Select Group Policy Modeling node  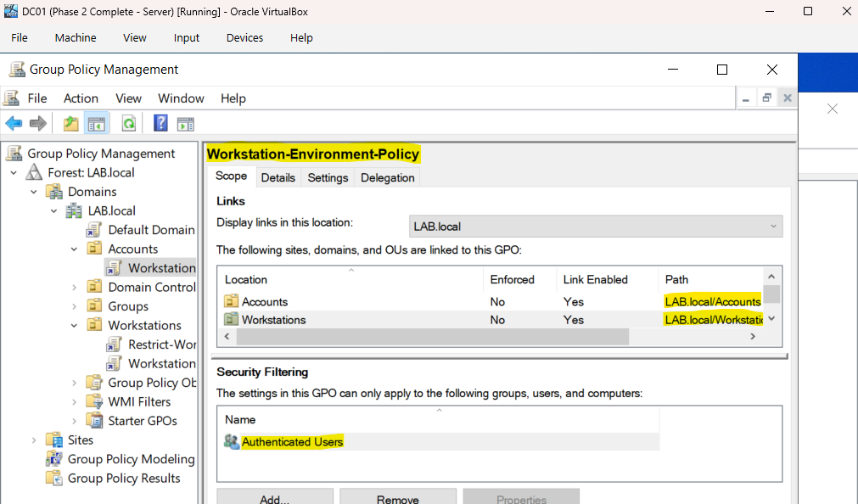click(x=131, y=459)
